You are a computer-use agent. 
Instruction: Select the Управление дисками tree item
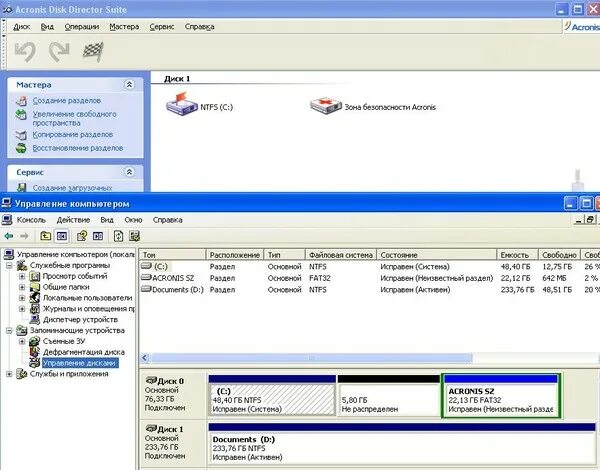coord(80,363)
